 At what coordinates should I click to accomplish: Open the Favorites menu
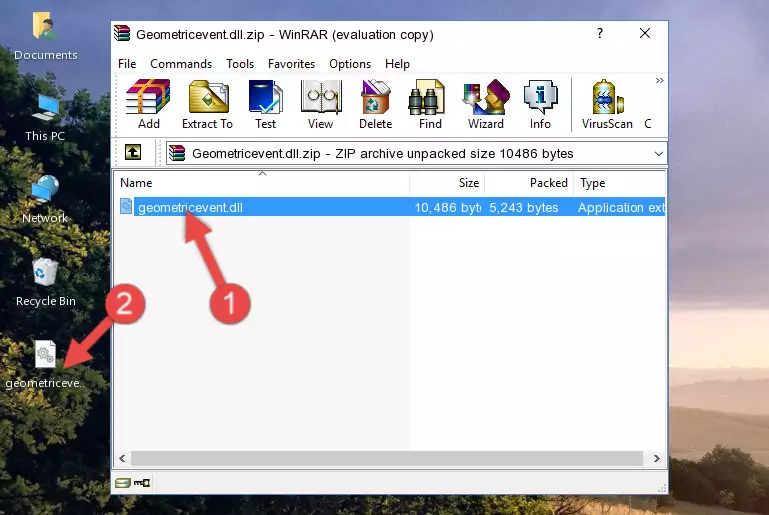pos(291,64)
